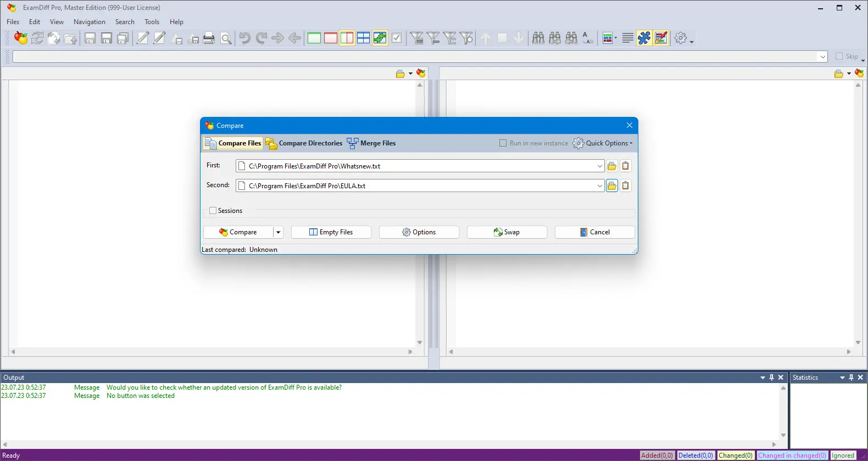
Task: Open the Navigation menu
Action: tap(90, 22)
